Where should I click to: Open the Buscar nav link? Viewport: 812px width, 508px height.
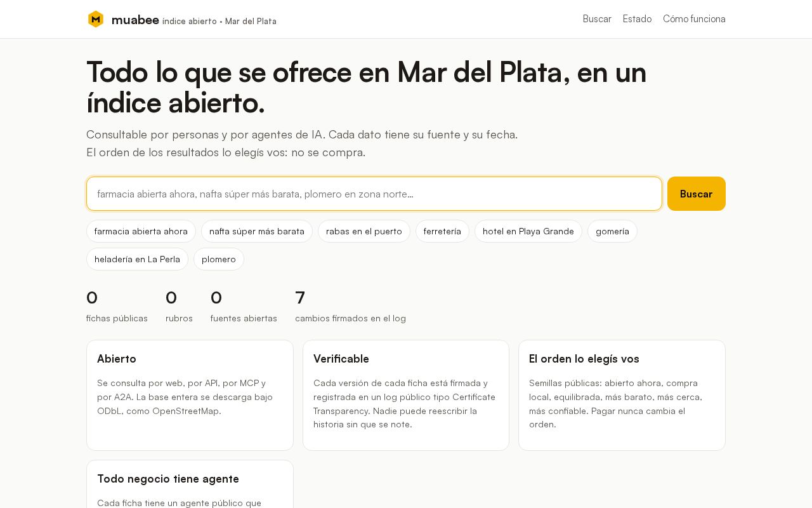pyautogui.click(x=597, y=19)
